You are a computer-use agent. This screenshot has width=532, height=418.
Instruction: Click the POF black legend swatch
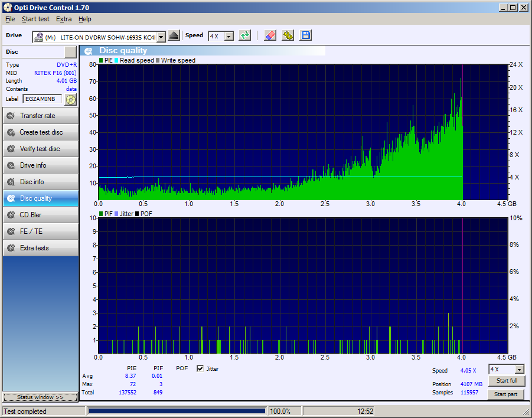[x=137, y=214]
